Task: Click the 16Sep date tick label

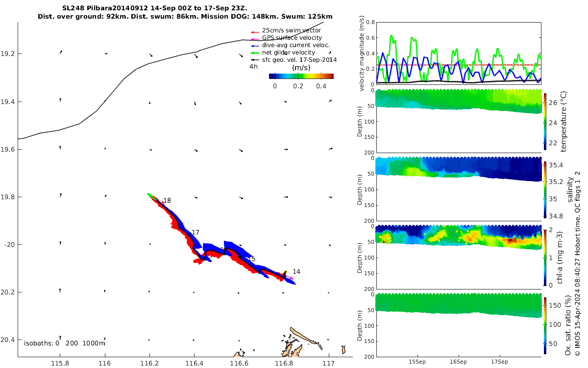Action: (458, 362)
